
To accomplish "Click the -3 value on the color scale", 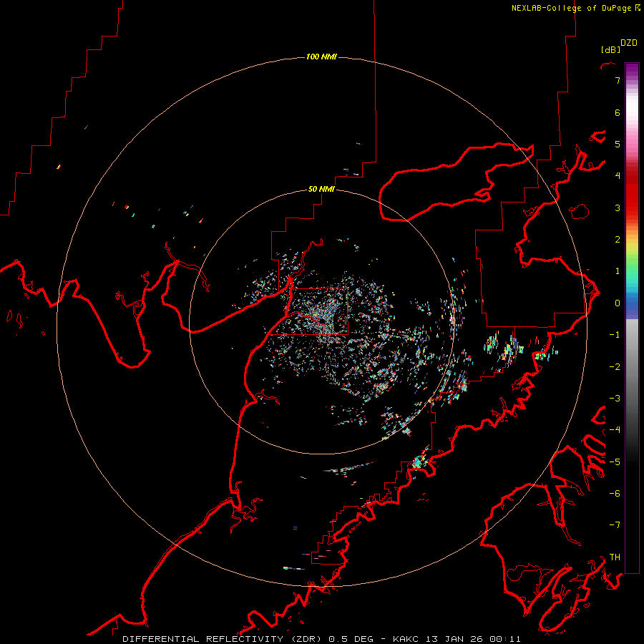I will (x=615, y=399).
